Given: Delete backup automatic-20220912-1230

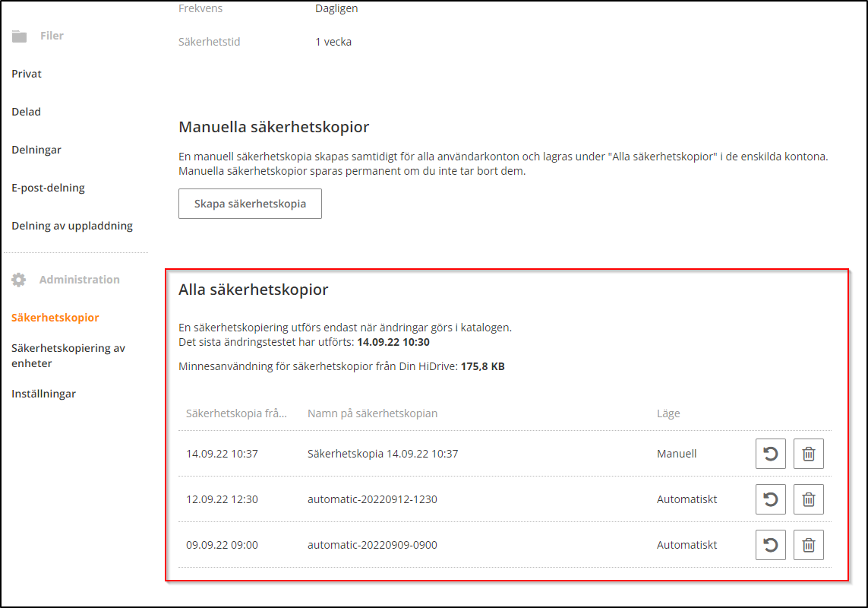Looking at the screenshot, I should point(808,499).
